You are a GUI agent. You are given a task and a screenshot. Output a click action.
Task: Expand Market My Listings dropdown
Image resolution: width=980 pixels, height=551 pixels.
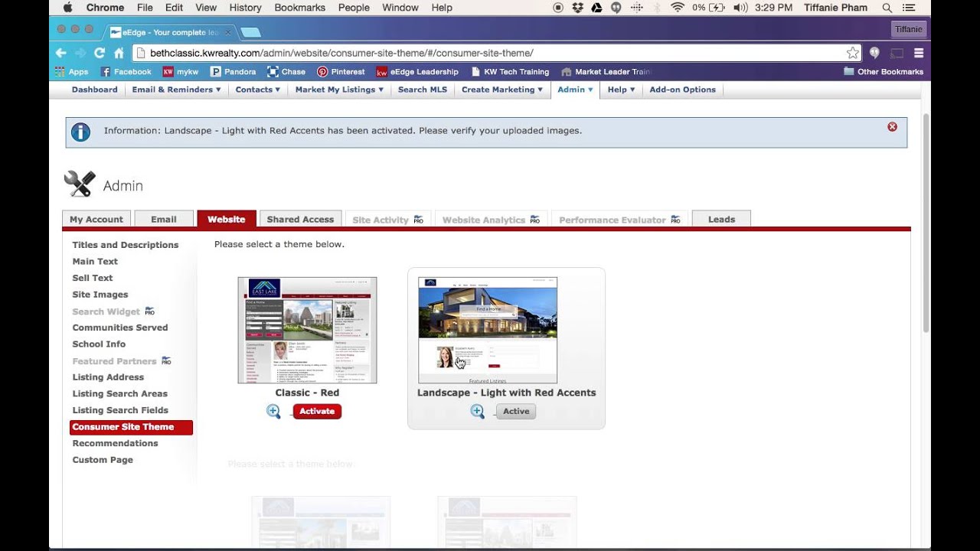pos(339,90)
